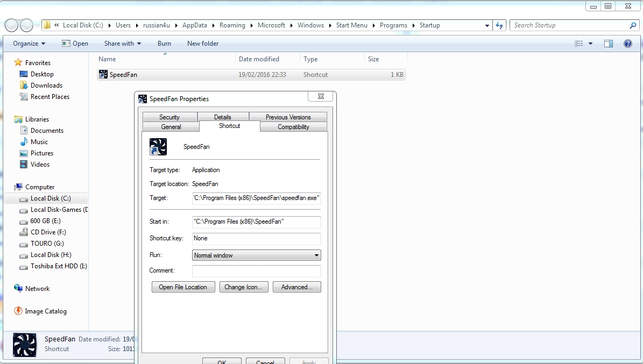Screen dimensions: 643x364
Task: Select the Shortcut tab
Action: [x=230, y=126]
